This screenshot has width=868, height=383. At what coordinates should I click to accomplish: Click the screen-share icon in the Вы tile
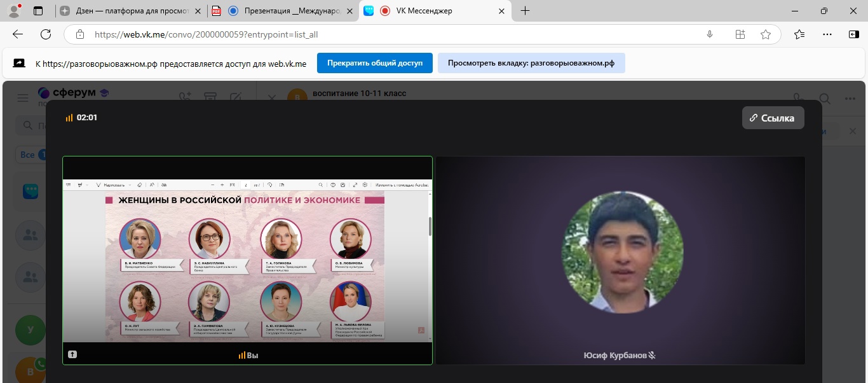[72, 354]
